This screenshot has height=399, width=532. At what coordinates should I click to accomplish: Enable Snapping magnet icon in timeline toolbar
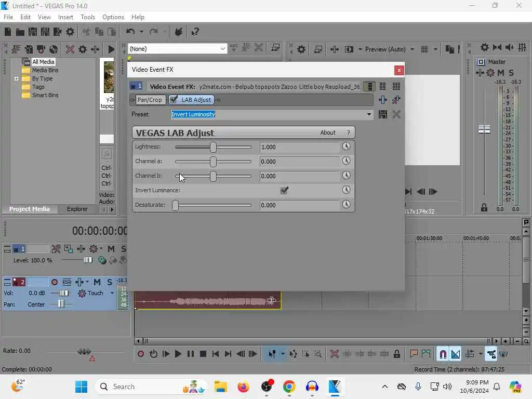coord(443,354)
